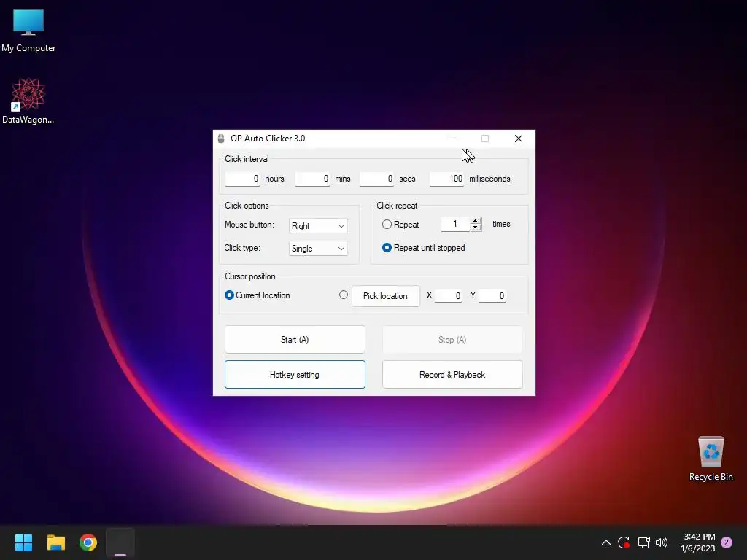Image resolution: width=747 pixels, height=560 pixels.
Task: Select the Pick location radio button
Action: [344, 295]
